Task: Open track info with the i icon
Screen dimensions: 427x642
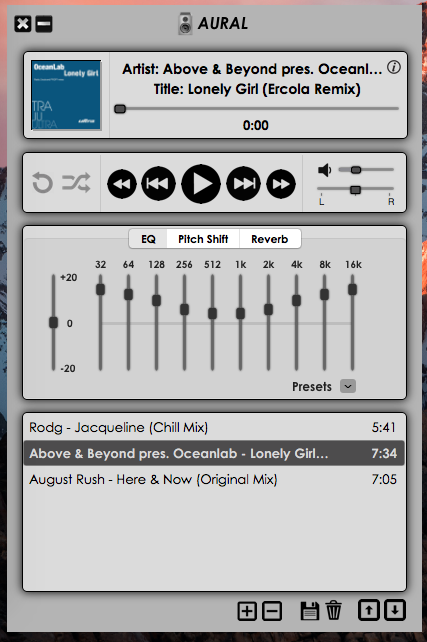Action: [x=394, y=67]
